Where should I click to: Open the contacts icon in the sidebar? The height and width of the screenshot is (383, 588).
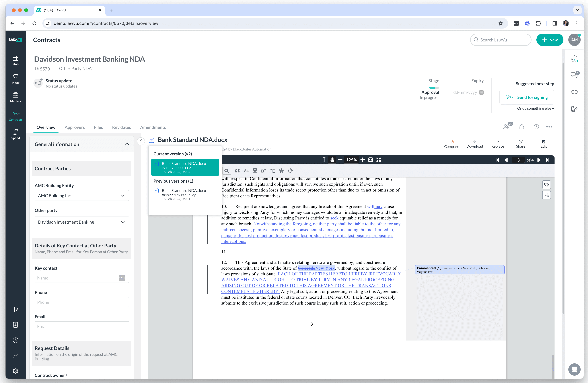coord(16,325)
